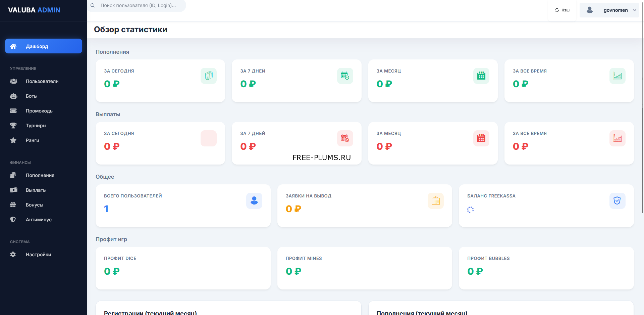Click the red chart icon in all-time payouts card
Image resolution: width=644 pixels, height=315 pixels.
coord(617,138)
